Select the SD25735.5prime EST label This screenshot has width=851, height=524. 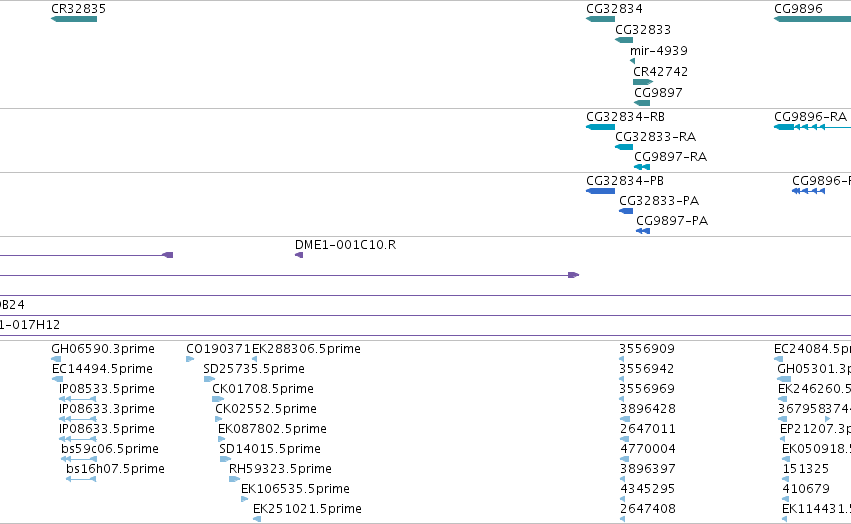[254, 369]
